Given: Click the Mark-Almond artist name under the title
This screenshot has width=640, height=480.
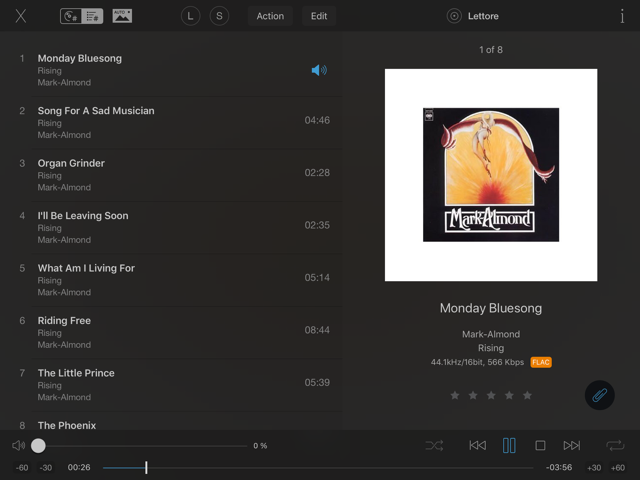Looking at the screenshot, I should tap(491, 334).
